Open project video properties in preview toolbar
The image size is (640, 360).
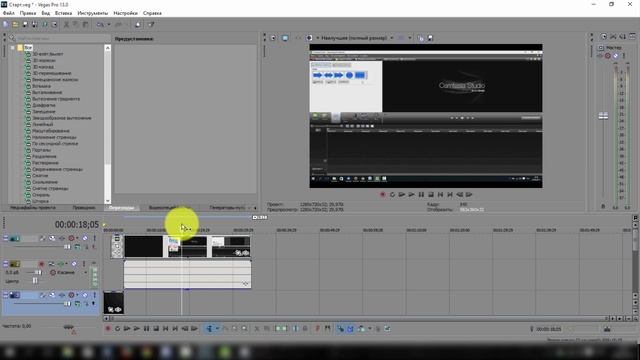click(x=273, y=38)
